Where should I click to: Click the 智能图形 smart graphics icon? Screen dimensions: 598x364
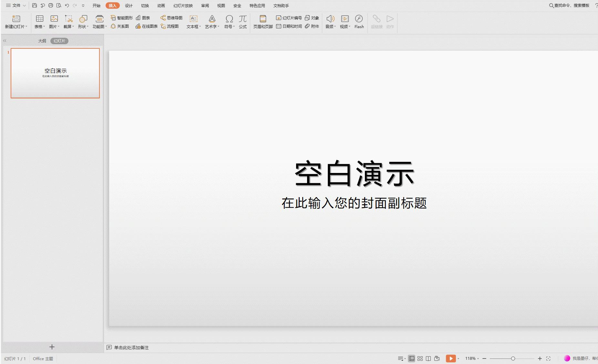[x=122, y=18]
